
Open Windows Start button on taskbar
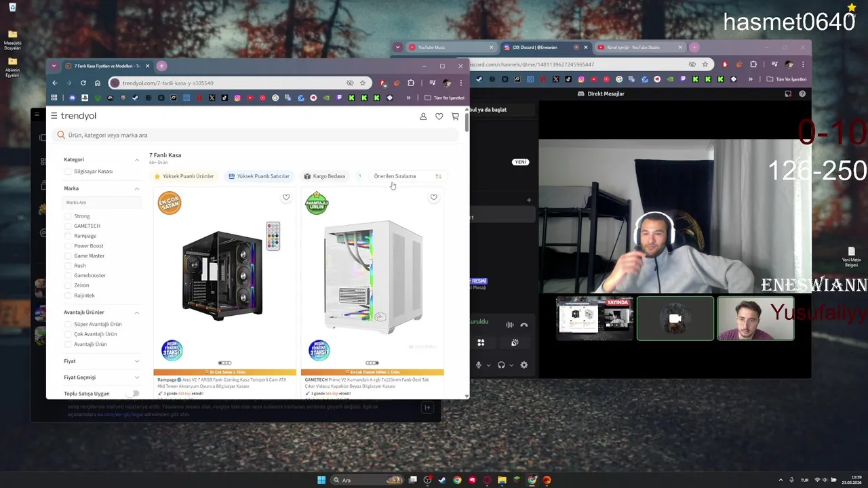[x=321, y=480]
